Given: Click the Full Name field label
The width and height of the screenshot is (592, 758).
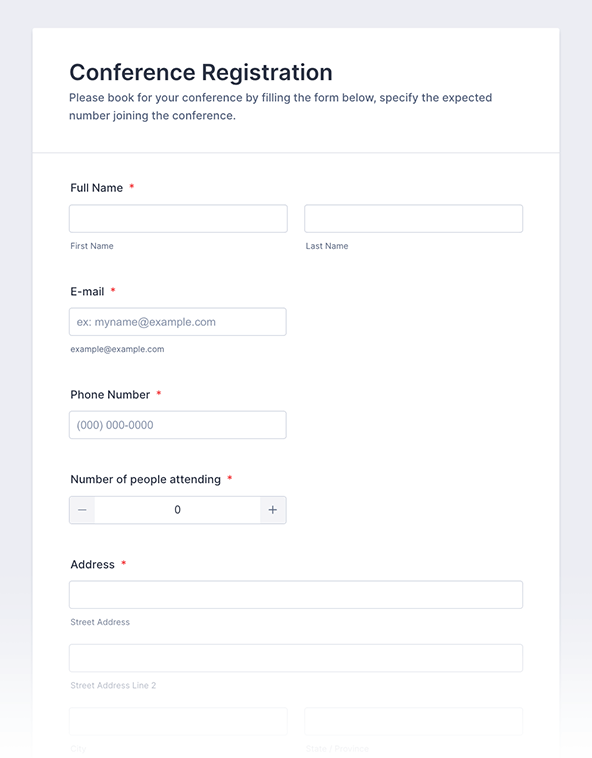Looking at the screenshot, I should click(x=97, y=188).
